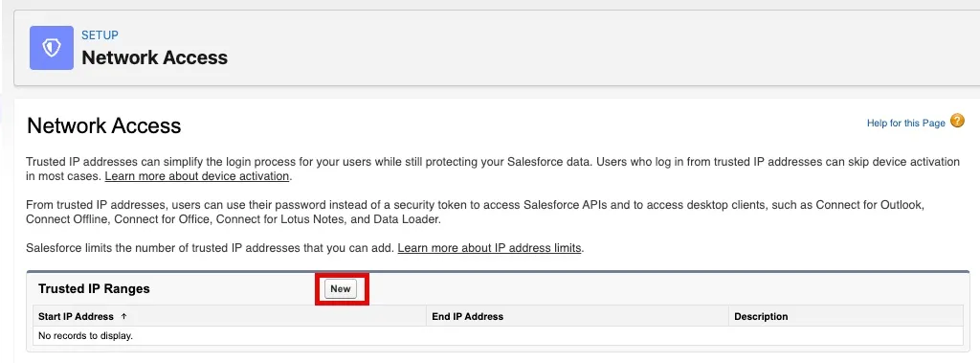The image size is (980, 363).
Task: Select the Description column header
Action: (x=761, y=317)
